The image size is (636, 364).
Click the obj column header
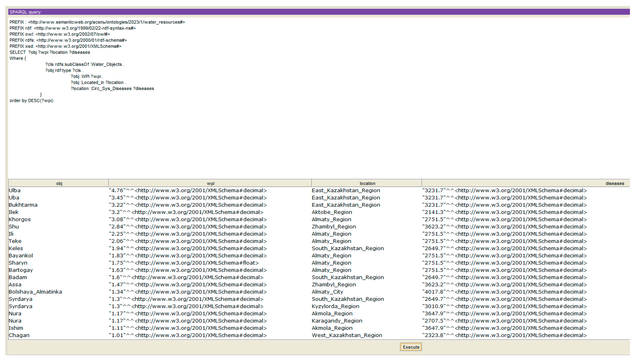pos(59,183)
